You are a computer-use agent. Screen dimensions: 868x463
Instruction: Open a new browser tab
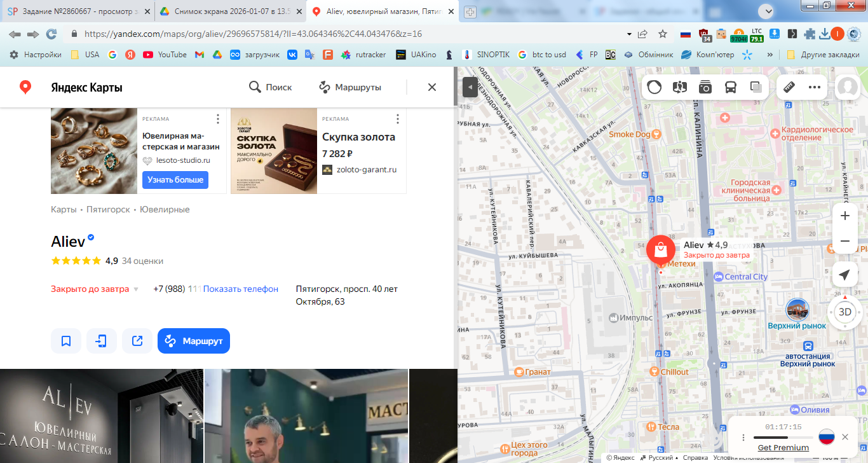point(470,11)
